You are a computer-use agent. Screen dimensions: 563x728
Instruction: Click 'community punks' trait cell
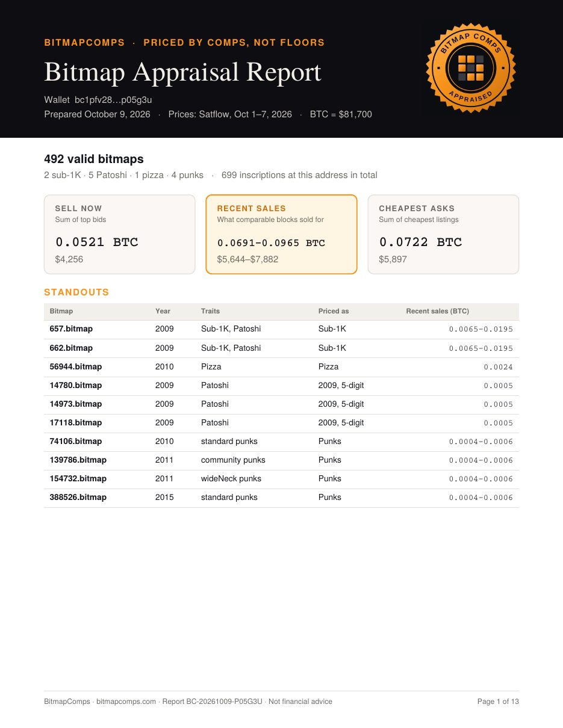pos(233,460)
